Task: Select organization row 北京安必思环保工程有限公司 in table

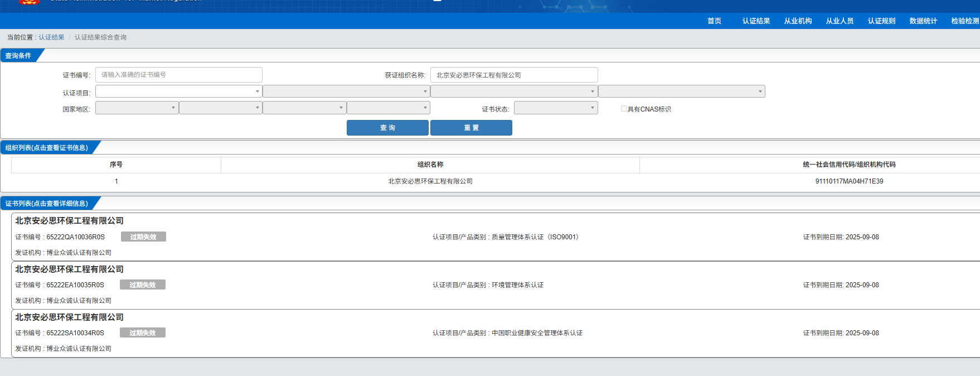Action: coord(430,181)
